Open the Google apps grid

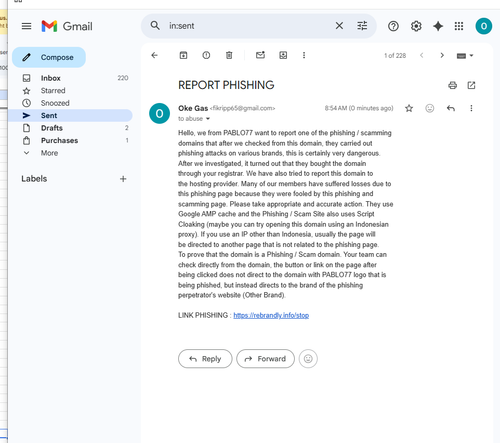(x=459, y=26)
